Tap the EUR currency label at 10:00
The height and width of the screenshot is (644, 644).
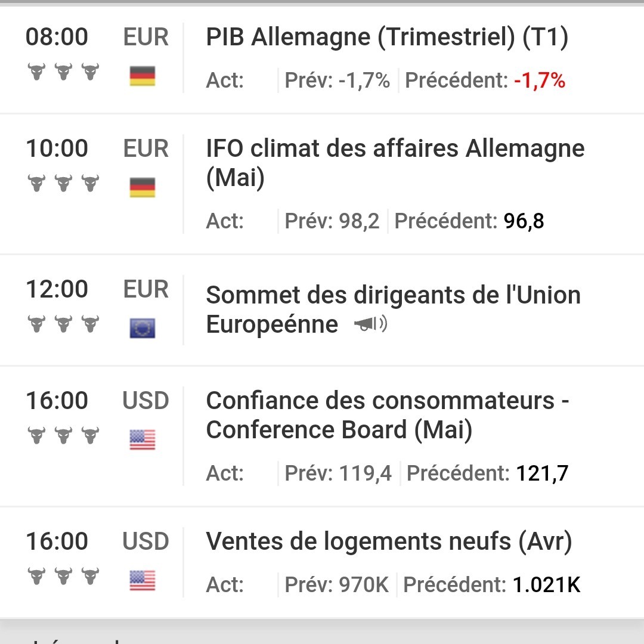coord(146,148)
